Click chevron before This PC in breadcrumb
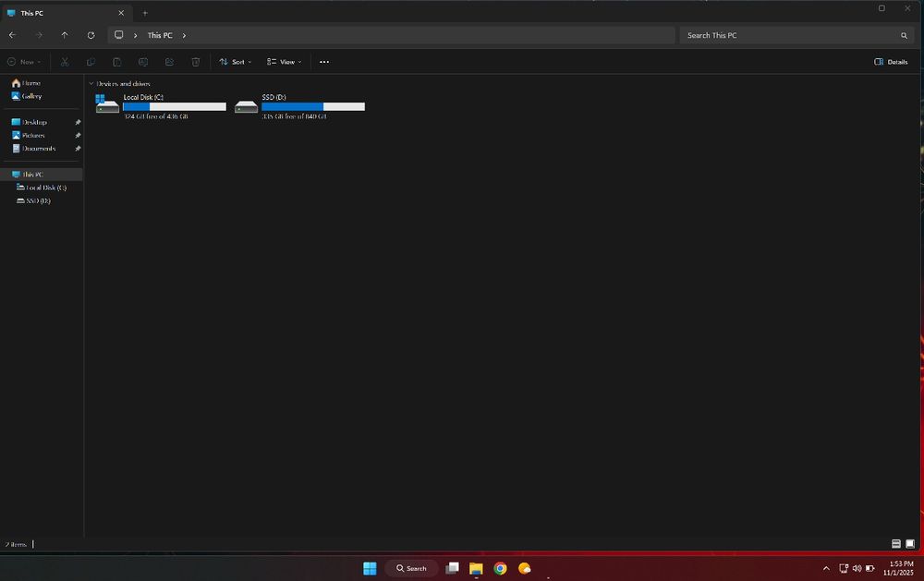 (136, 35)
